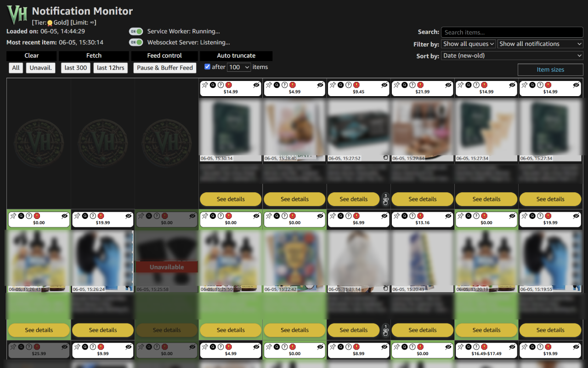Report the $21.99 item with red alert icon
Image resolution: width=588 pixels, height=368 pixels.
tap(420, 85)
